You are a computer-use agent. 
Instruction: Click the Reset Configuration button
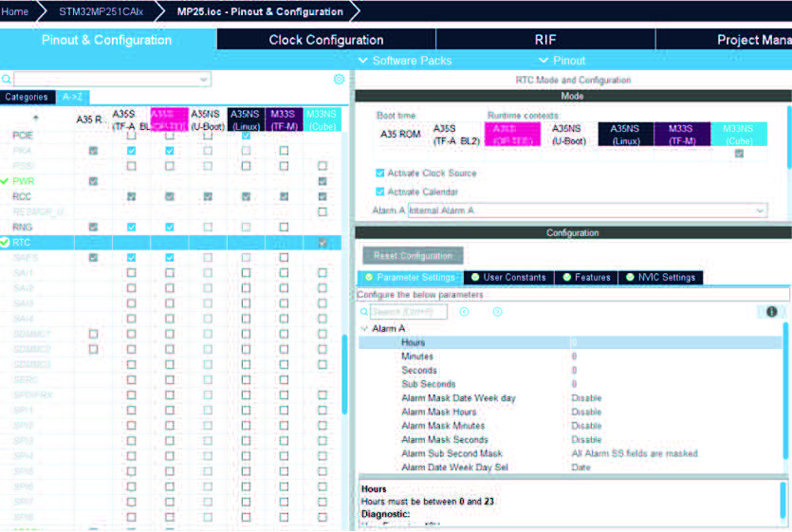click(413, 256)
